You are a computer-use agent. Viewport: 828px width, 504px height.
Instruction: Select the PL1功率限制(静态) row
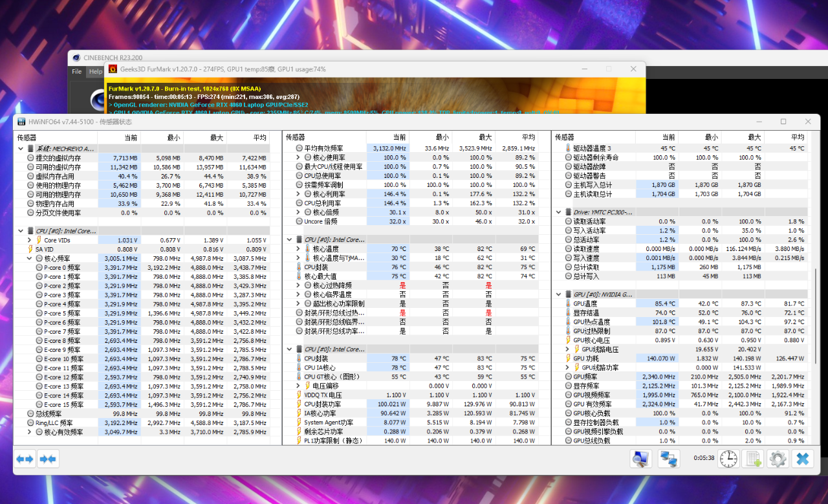410,441
